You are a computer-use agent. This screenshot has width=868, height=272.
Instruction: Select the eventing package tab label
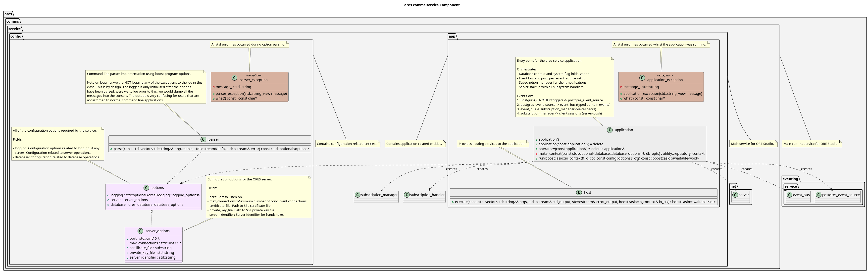pos(790,179)
